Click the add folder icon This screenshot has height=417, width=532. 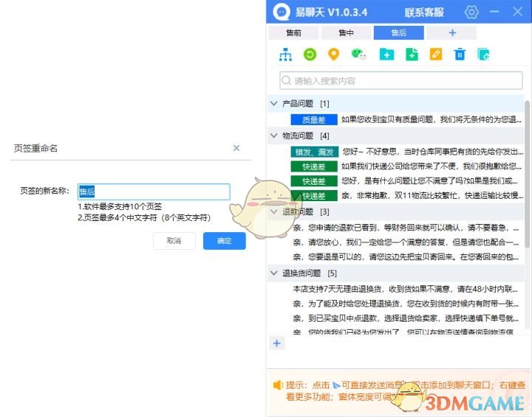(x=386, y=55)
